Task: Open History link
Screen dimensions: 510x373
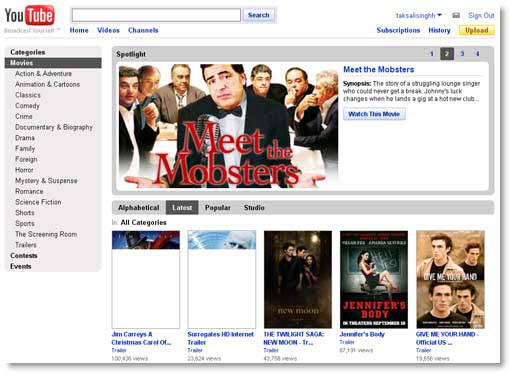Action: coord(439,30)
